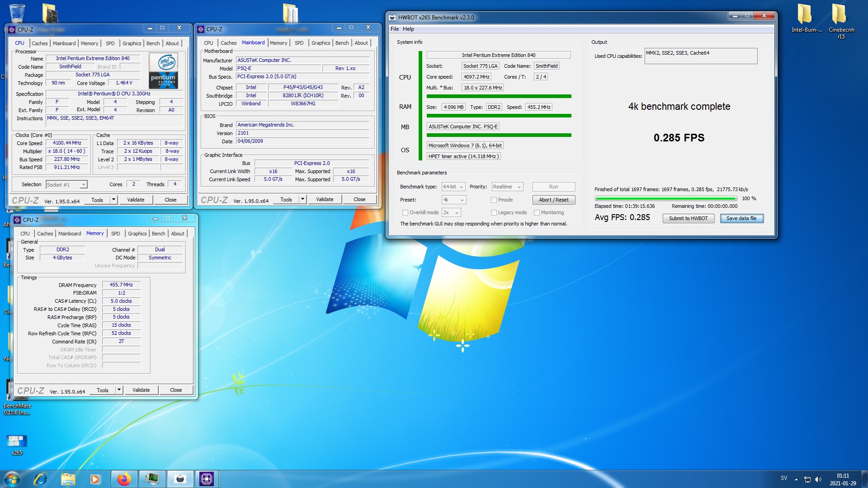The image size is (868, 488).
Task: Switch to CPU-Z via purple taskbar icon
Action: 206,479
